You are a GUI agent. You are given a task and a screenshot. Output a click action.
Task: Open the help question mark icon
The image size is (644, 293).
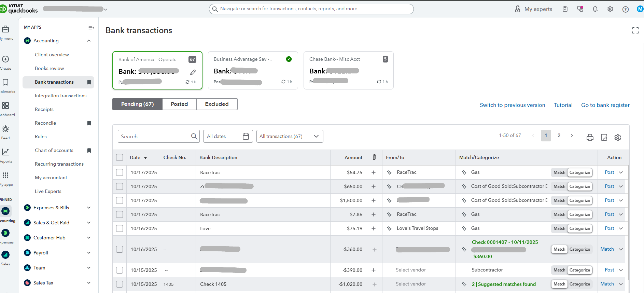pyautogui.click(x=625, y=9)
